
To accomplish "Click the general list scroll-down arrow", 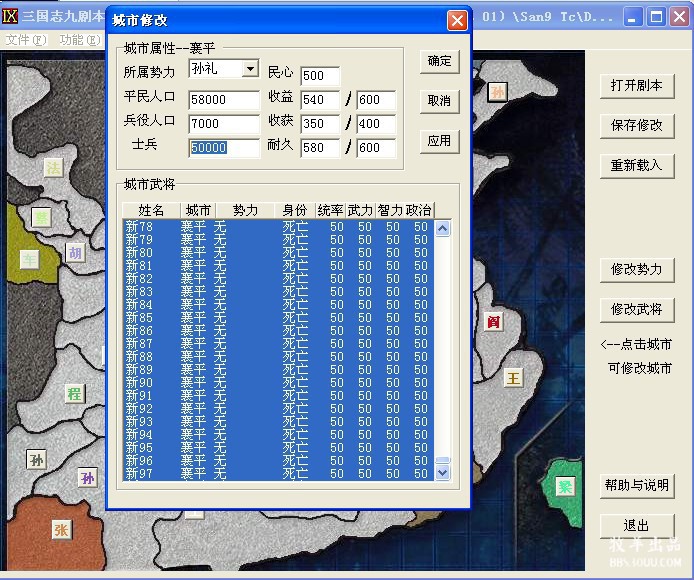I will click(x=443, y=472).
